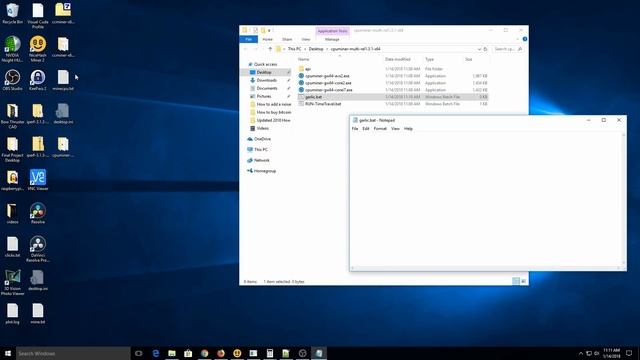Image resolution: width=640 pixels, height=360 pixels.
Task: Select the raspberrypi desktop icon
Action: click(12, 180)
